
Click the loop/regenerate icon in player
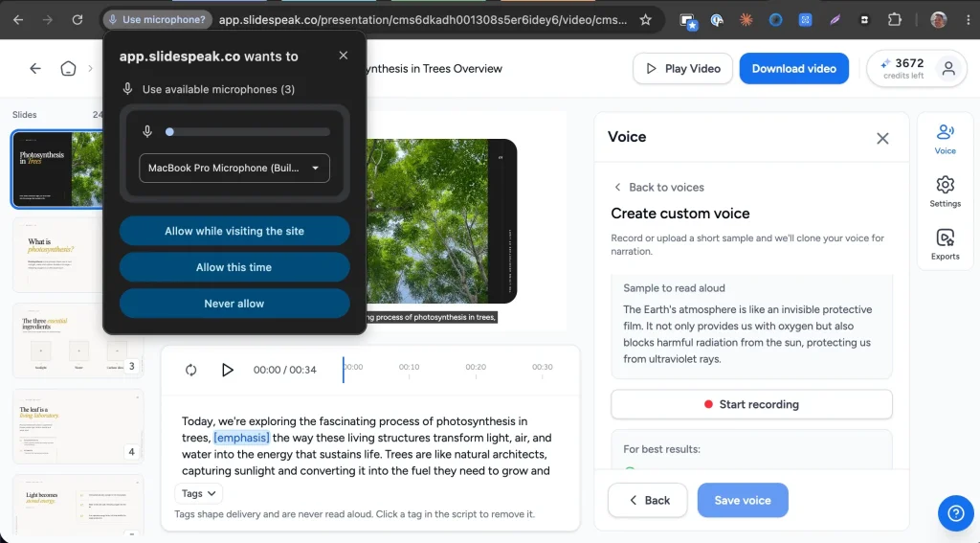191,370
